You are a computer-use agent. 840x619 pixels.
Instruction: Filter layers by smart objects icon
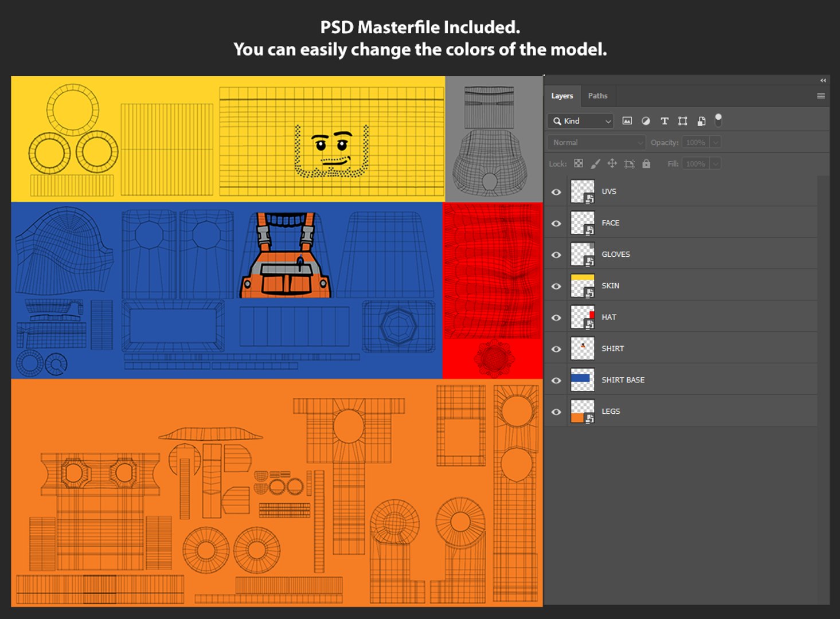(x=701, y=121)
